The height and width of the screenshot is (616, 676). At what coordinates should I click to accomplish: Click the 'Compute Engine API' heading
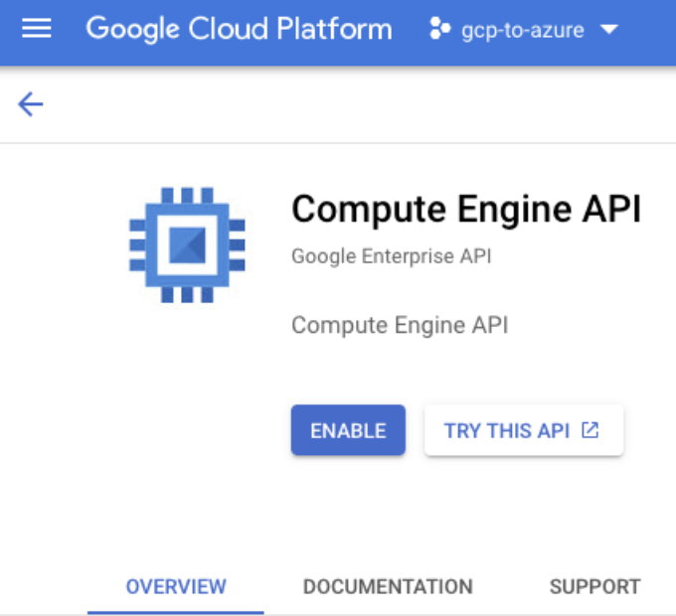[466, 210]
